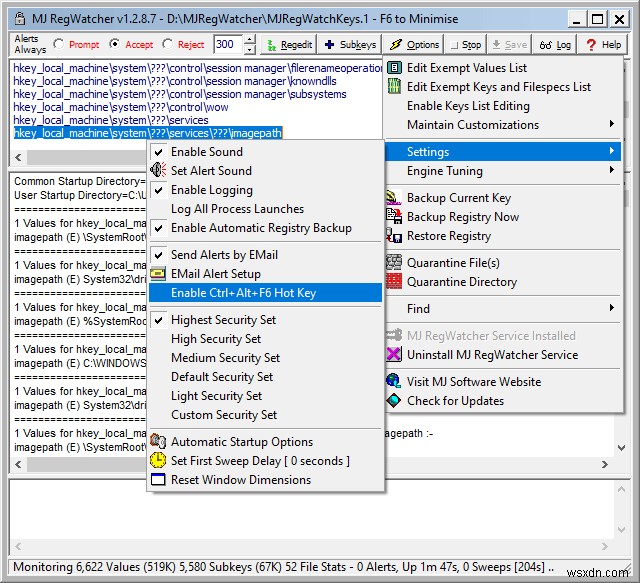Select the Prompt alert radio button
Screen dimensions: 640x583
point(59,44)
